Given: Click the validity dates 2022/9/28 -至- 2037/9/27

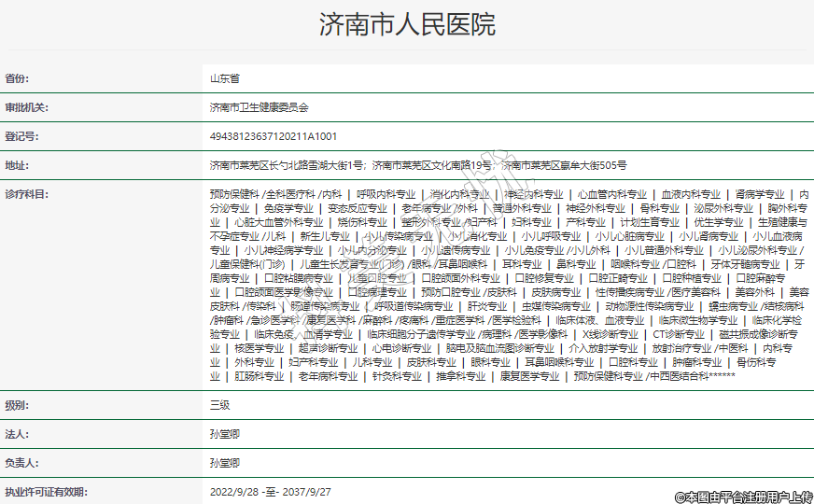Looking at the screenshot, I should click(x=271, y=491).
